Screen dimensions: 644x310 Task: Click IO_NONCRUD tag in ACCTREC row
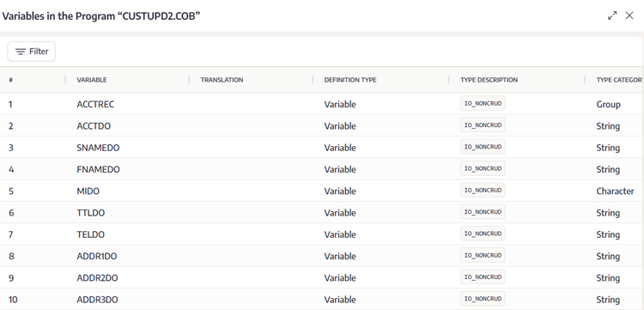[x=483, y=103]
